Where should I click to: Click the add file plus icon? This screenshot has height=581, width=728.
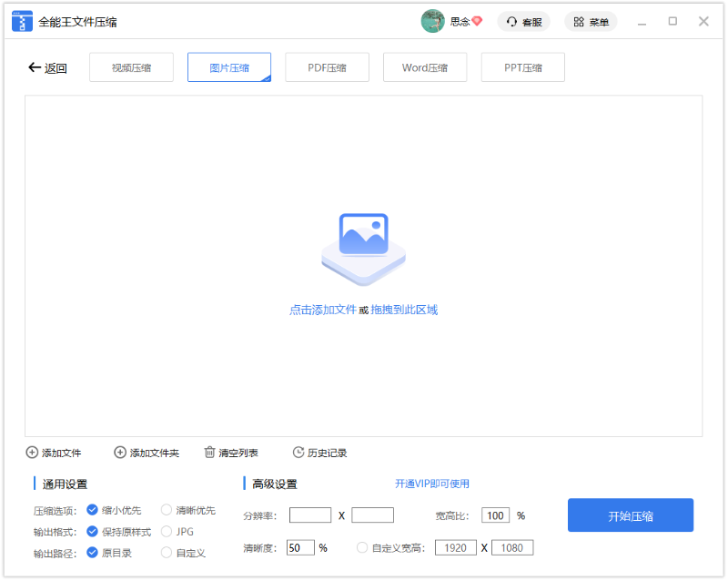33,453
